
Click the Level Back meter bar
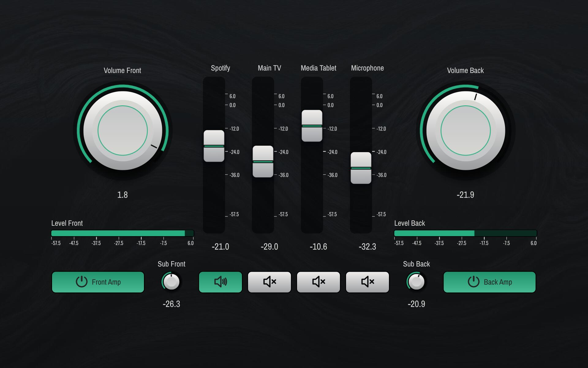click(x=466, y=233)
